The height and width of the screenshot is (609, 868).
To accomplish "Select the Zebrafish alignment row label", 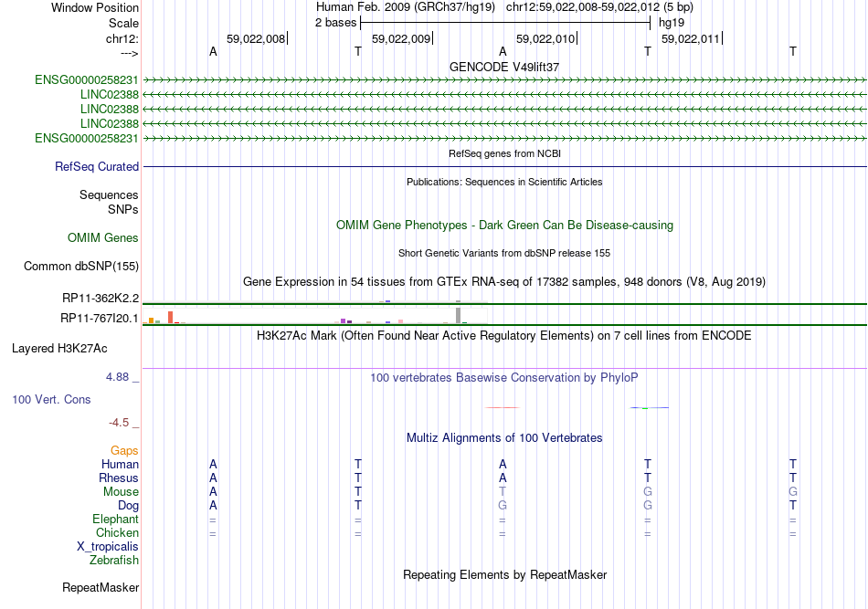I will 114,561.
